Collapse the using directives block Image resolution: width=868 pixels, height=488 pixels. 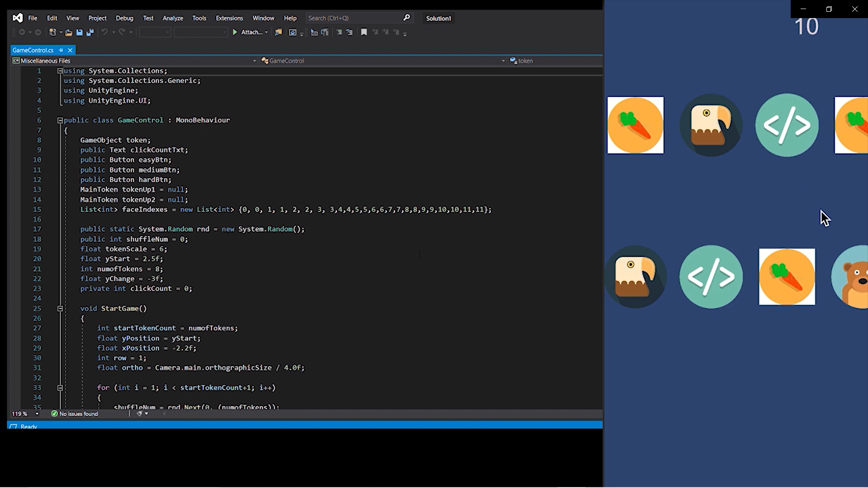[60, 71]
